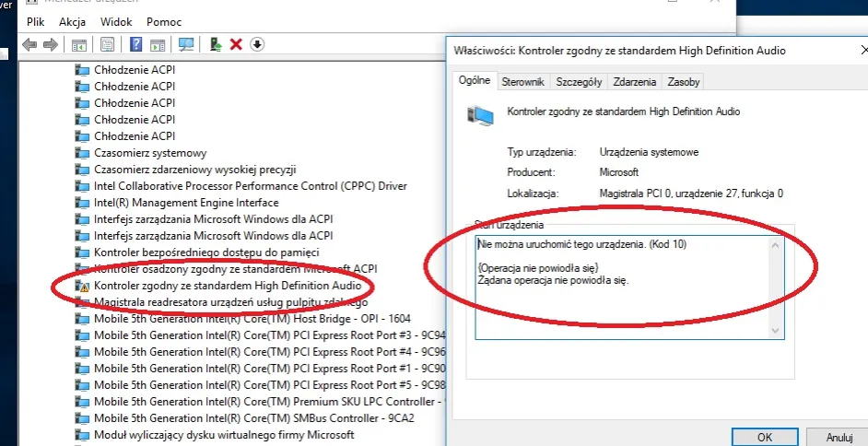The width and height of the screenshot is (868, 446).
Task: Select the Premium SKU LPC Controller row
Action: [270, 402]
